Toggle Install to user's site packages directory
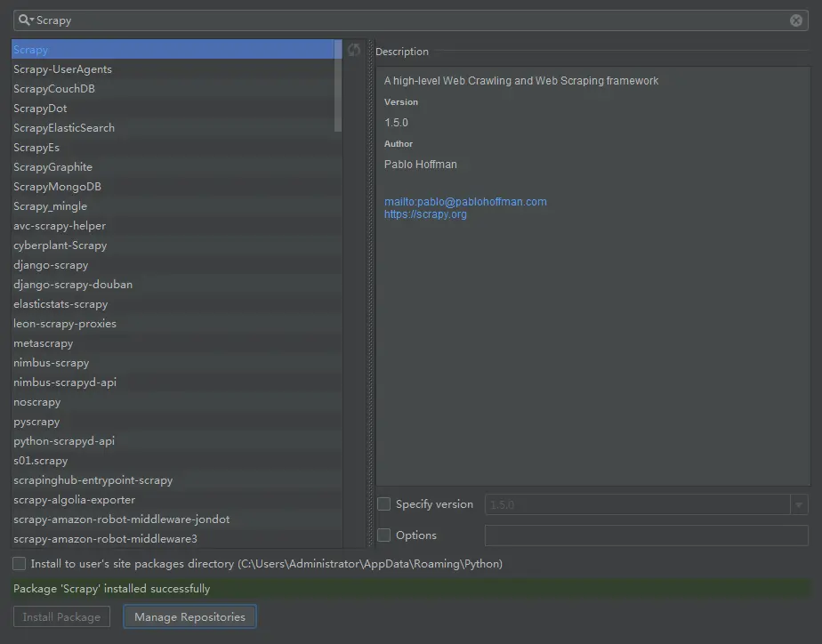822x644 pixels. [20, 564]
